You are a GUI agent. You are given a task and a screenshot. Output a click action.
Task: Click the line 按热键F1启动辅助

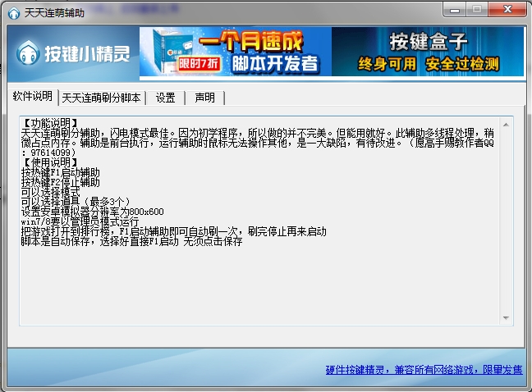coord(61,172)
